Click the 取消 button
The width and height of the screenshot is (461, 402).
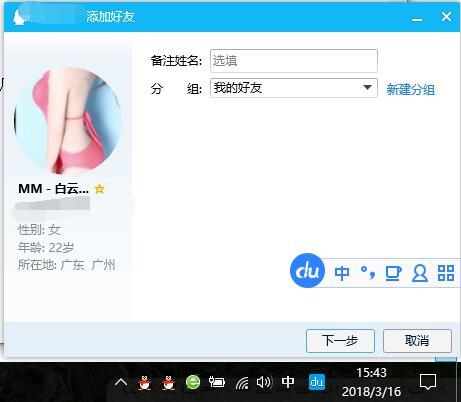coord(417,341)
